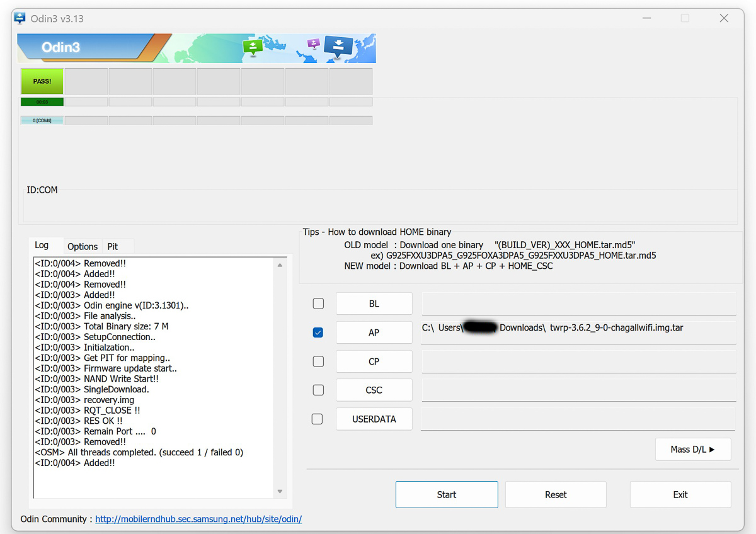The width and height of the screenshot is (756, 534).
Task: Select log line 'RQT_CLOSE !!'
Action: tap(88, 411)
